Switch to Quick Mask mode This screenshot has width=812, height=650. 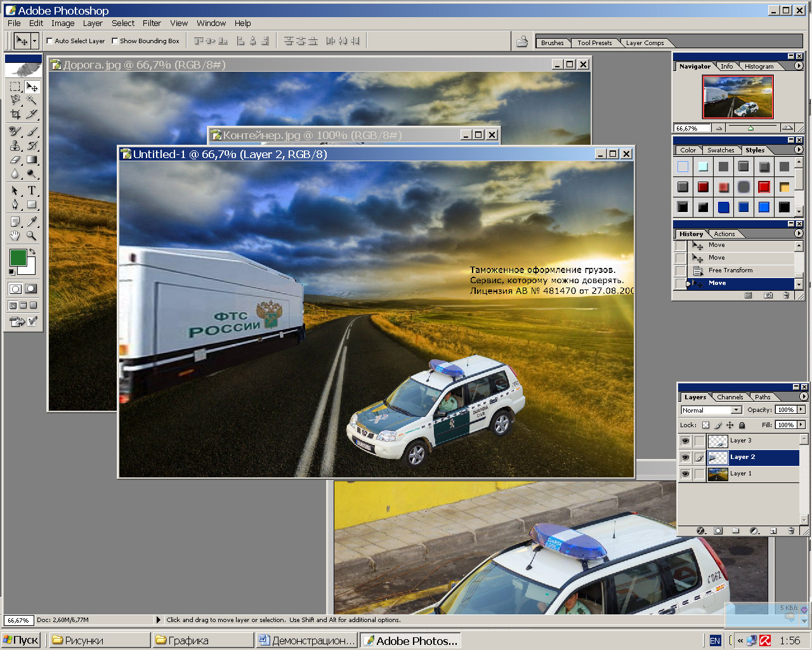pyautogui.click(x=30, y=288)
